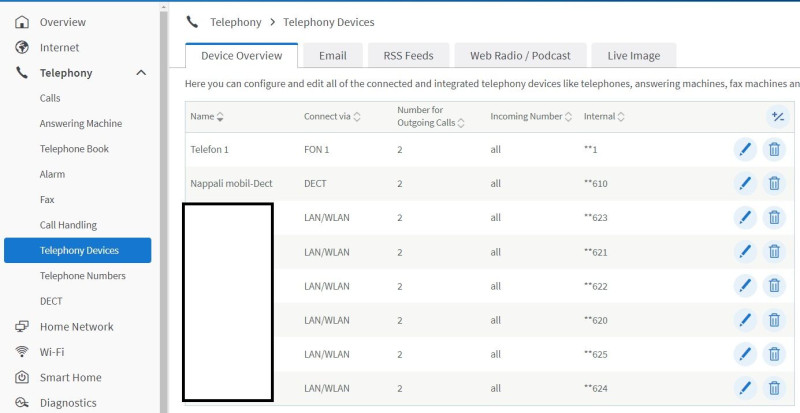
Task: Go to Answering Machine in sidebar
Action: (x=81, y=124)
